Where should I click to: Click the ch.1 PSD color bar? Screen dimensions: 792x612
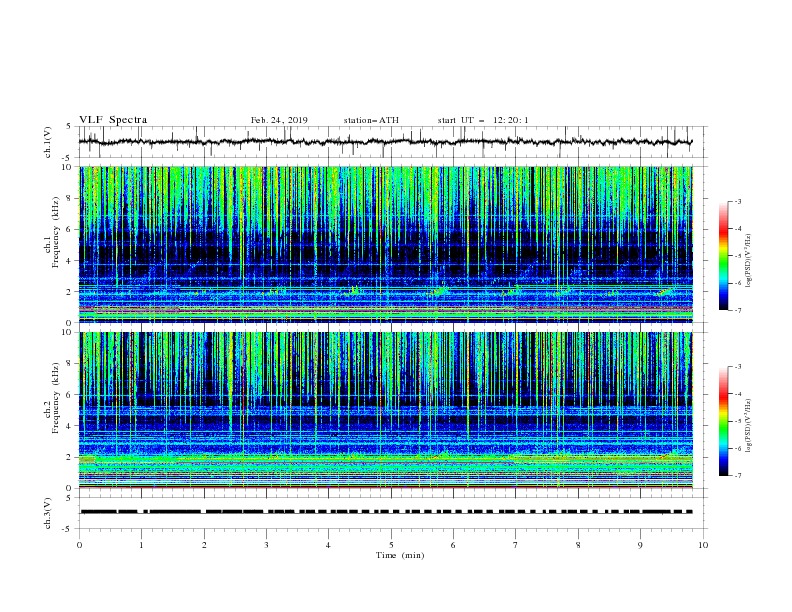click(723, 256)
